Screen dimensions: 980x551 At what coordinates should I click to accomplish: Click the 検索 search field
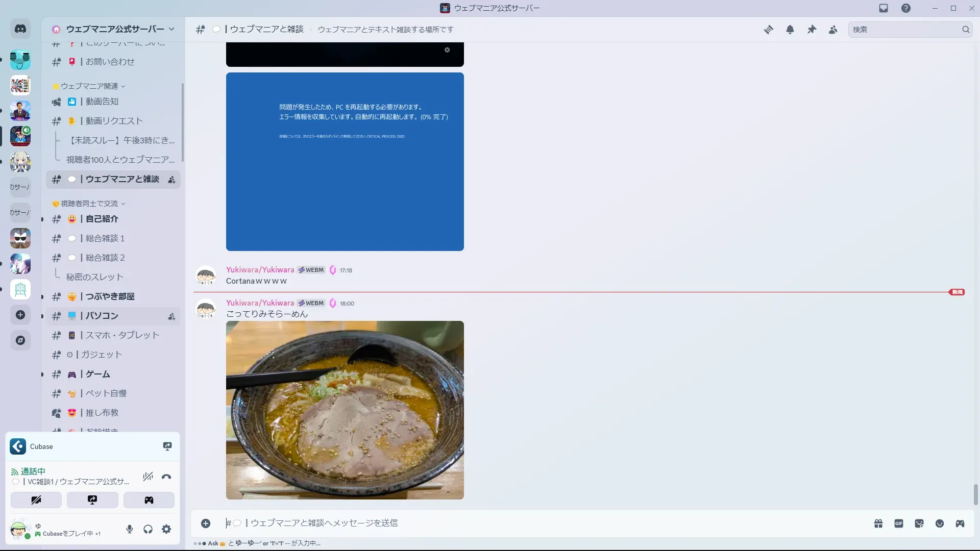point(903,30)
